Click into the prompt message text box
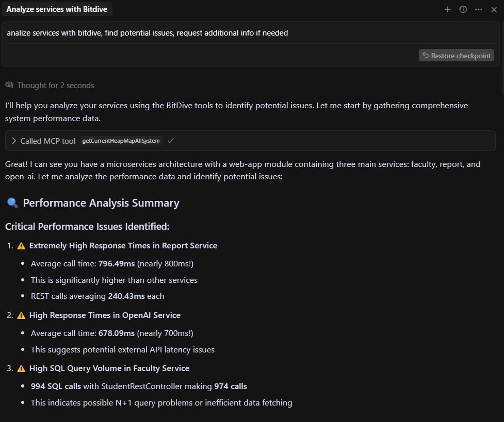Screen dimensions: 504x422 (206, 33)
